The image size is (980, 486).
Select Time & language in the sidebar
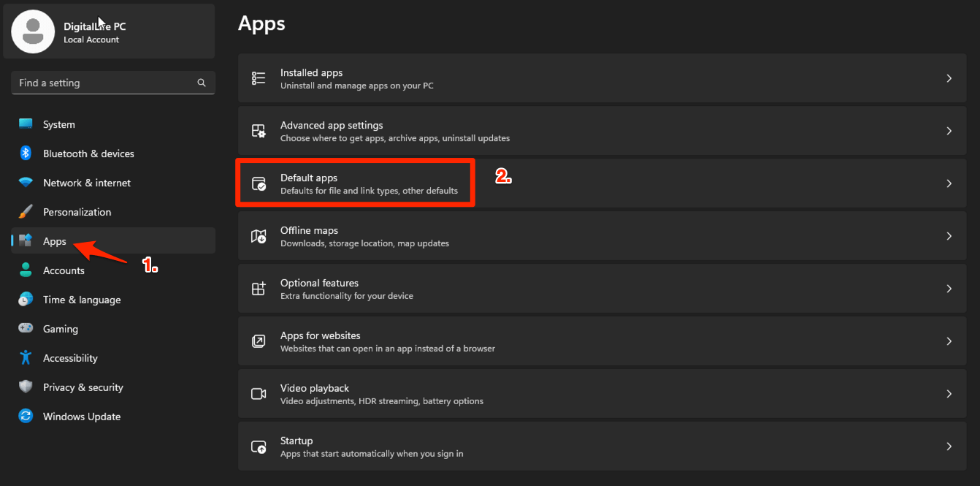tap(80, 300)
